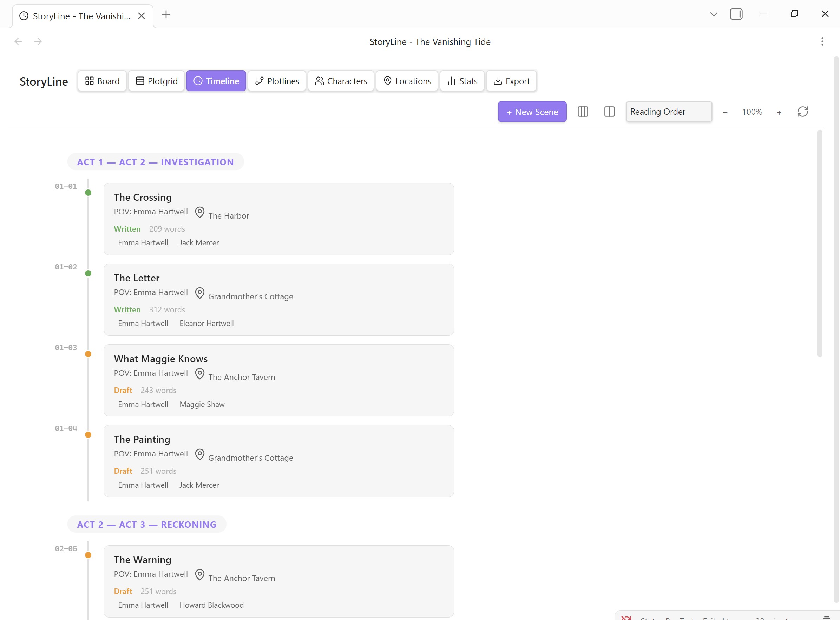Open a new tab with plus icon
This screenshot has height=620, width=840.
coord(166,15)
